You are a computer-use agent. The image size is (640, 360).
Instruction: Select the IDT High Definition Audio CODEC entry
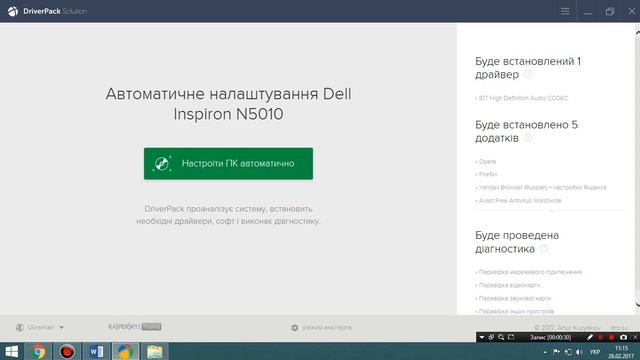click(522, 98)
